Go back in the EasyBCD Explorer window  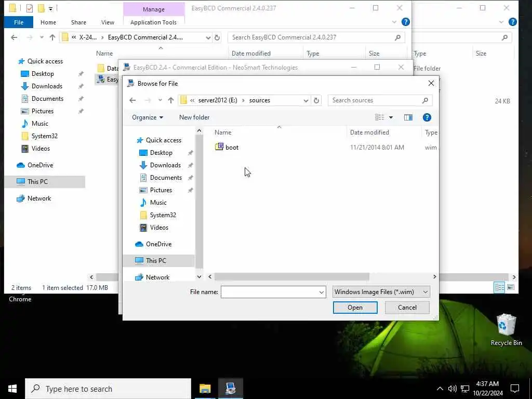pos(14,37)
